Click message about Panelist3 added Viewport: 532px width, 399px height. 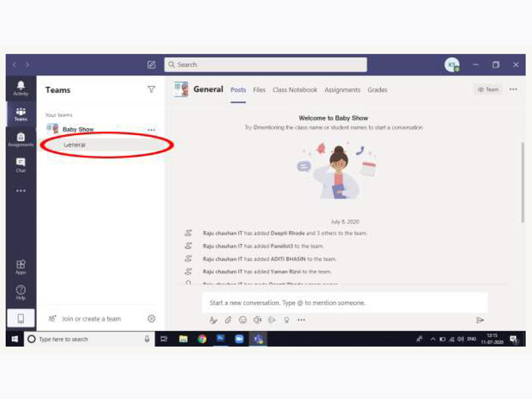click(263, 246)
